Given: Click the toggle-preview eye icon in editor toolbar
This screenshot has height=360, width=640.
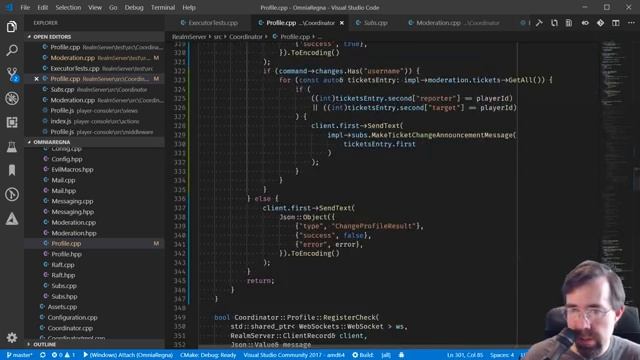Looking at the screenshot, I should (x=585, y=23).
